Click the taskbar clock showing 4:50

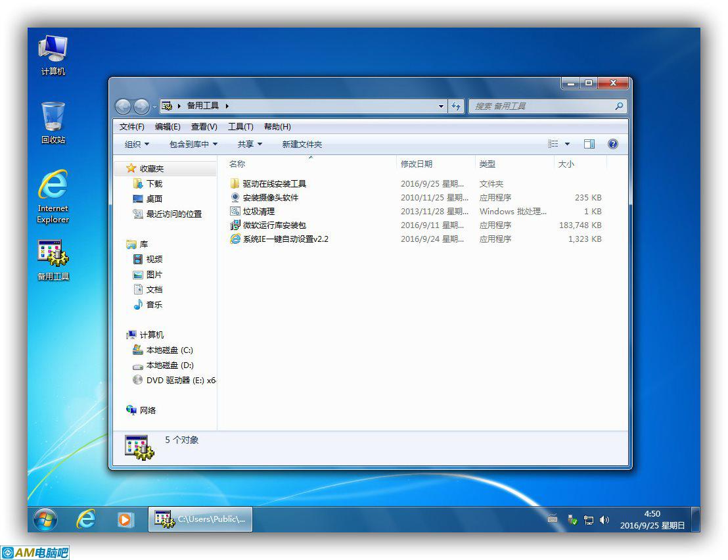tap(652, 520)
